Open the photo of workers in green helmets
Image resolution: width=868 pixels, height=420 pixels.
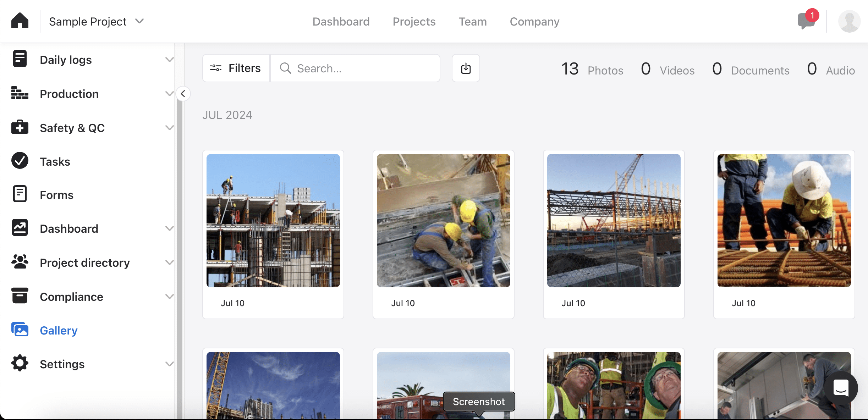pyautogui.click(x=614, y=386)
